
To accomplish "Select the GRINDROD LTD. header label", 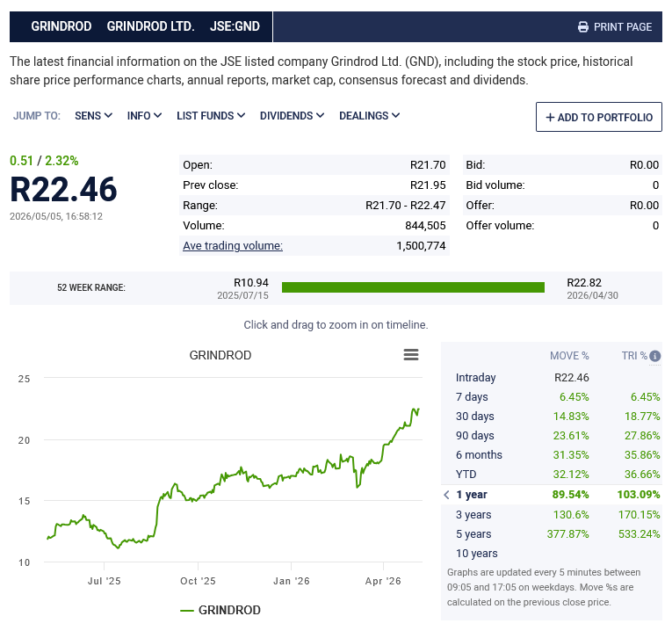I will tap(151, 26).
